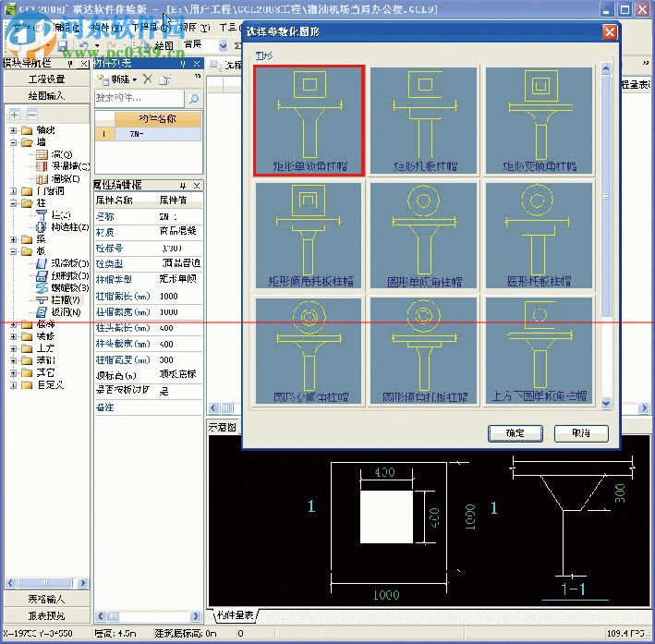
Task: Open the 报表预览 section
Action: pos(46,615)
